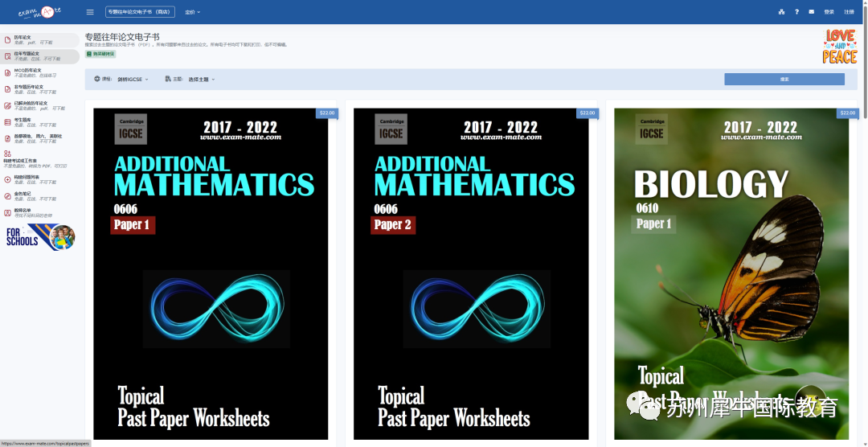Click the 注册 register link
868x447 pixels.
pos(850,11)
